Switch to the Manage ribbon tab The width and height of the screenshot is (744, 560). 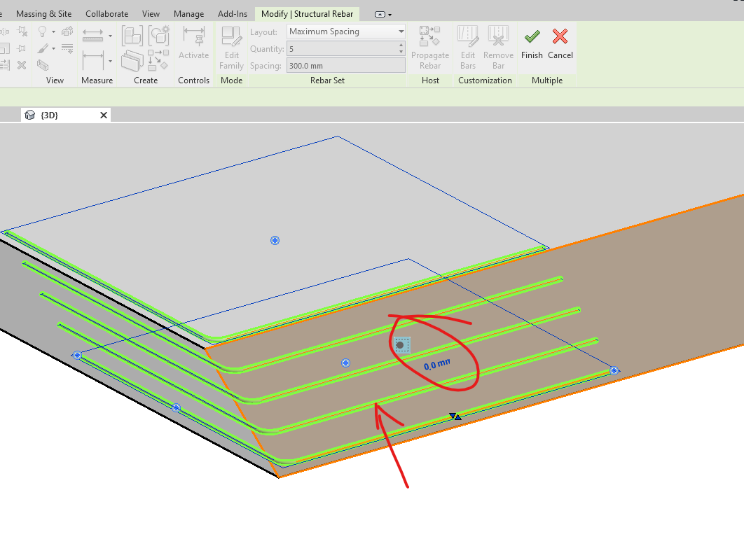188,13
